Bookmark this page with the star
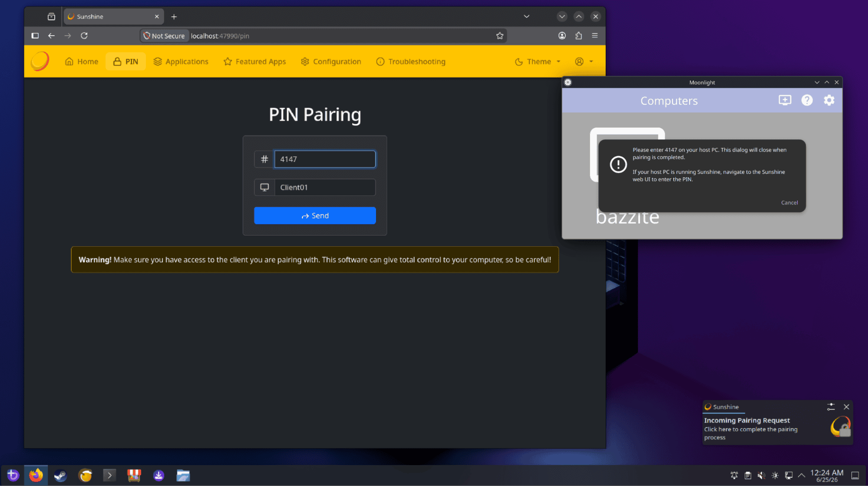 [x=500, y=36]
